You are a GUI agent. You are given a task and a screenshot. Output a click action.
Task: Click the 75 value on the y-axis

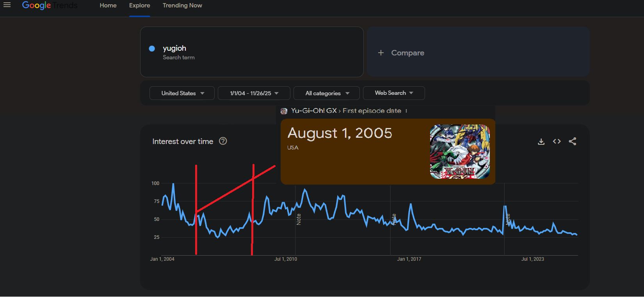pyautogui.click(x=157, y=201)
